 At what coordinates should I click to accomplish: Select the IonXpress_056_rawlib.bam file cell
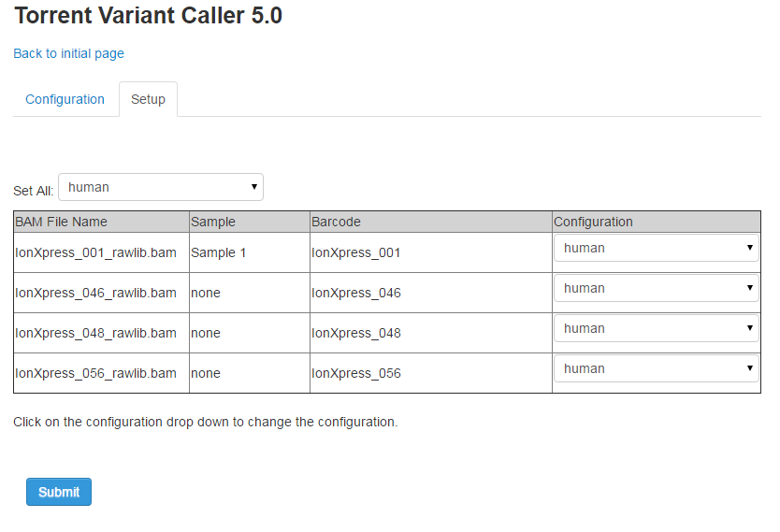pyautogui.click(x=102, y=373)
